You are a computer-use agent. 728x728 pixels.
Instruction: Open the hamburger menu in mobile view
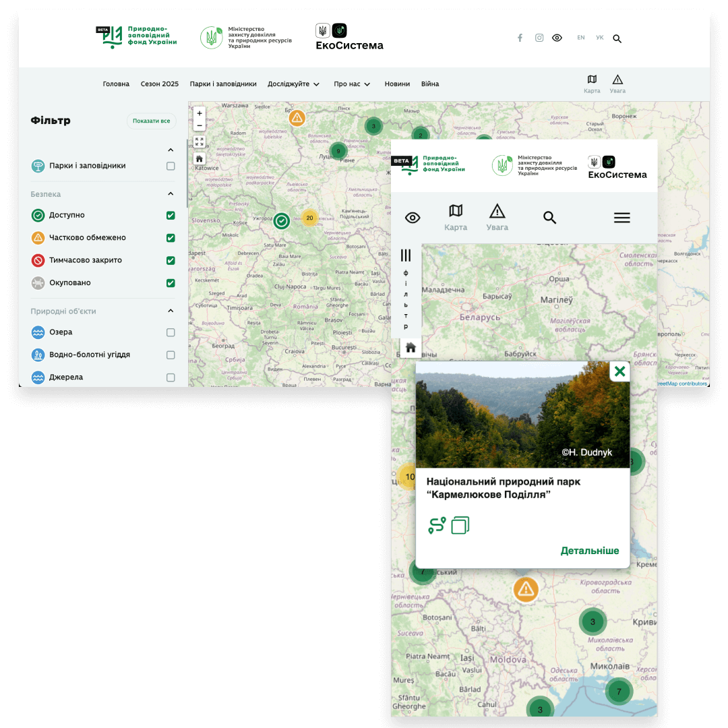pyautogui.click(x=621, y=218)
